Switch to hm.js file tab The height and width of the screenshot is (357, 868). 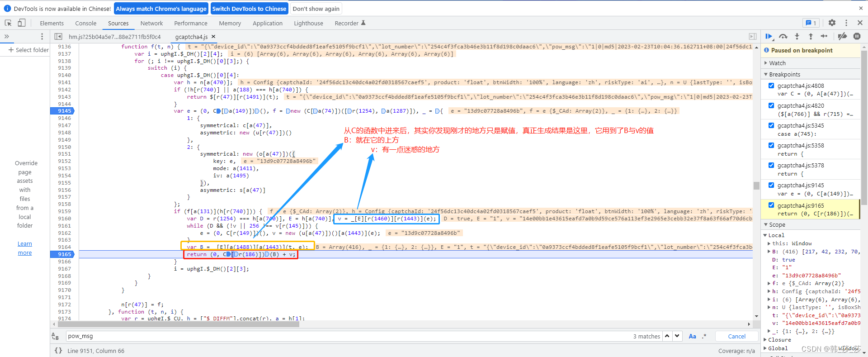click(x=114, y=37)
